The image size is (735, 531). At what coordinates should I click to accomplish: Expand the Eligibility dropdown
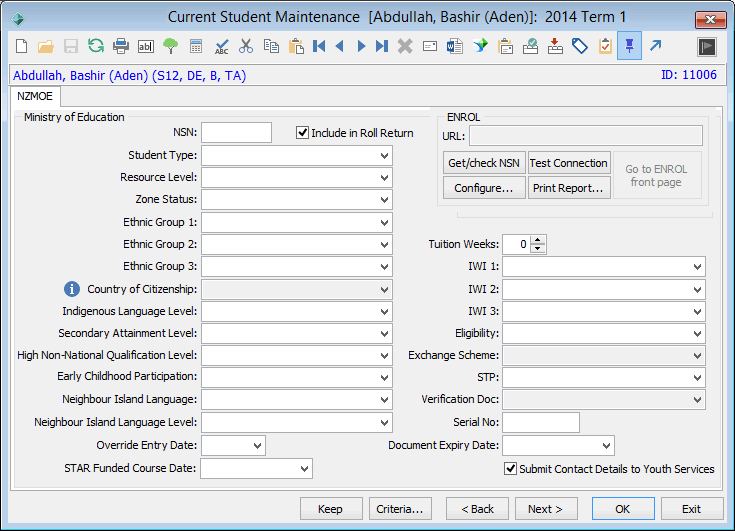[698, 334]
